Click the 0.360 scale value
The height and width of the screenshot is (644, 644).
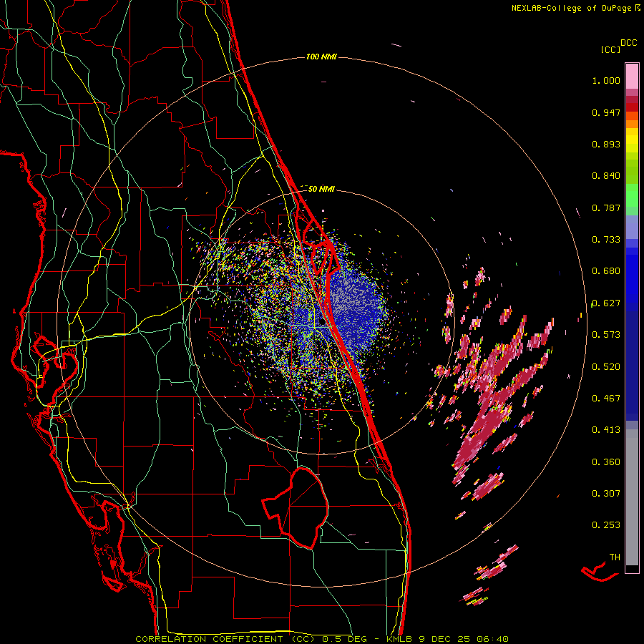coord(606,462)
